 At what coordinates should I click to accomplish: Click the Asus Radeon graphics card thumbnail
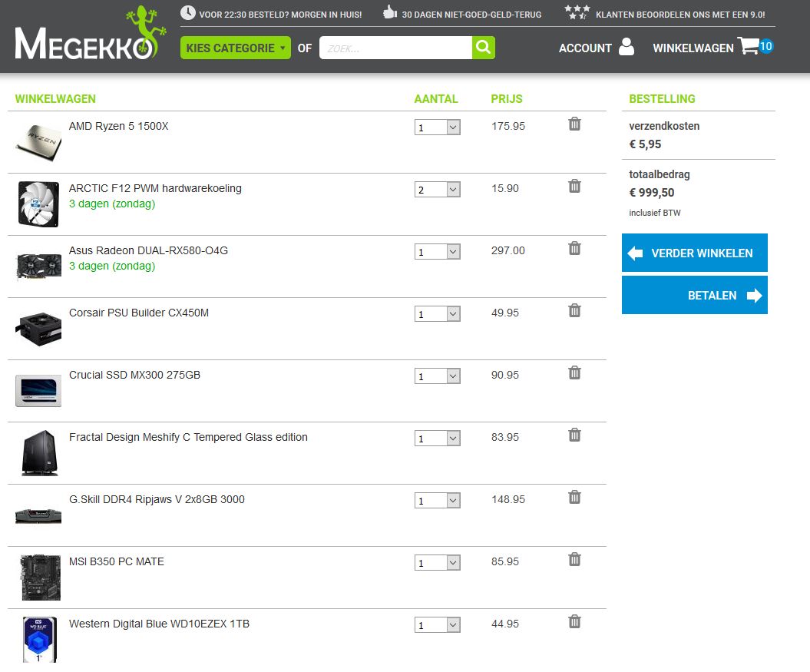pyautogui.click(x=38, y=266)
